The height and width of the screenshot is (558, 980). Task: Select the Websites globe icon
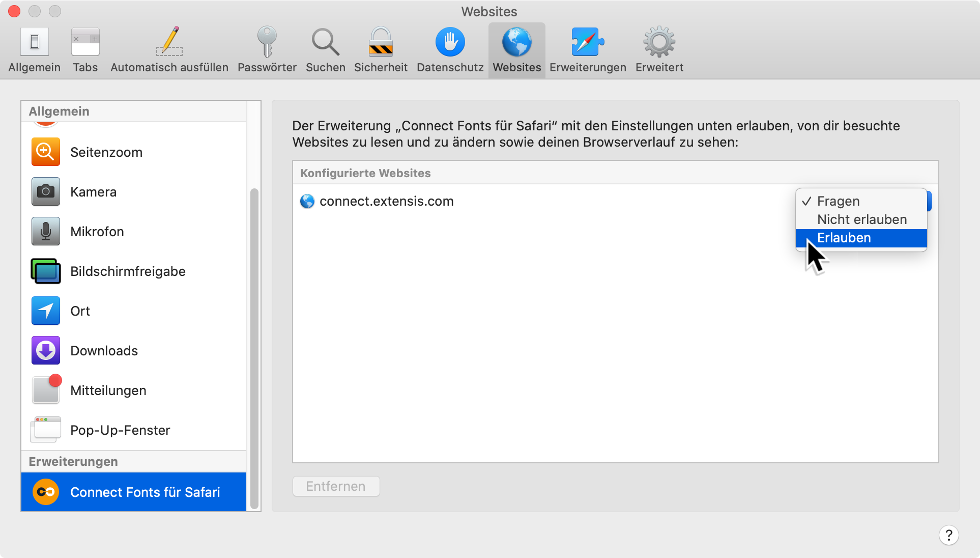pos(516,42)
